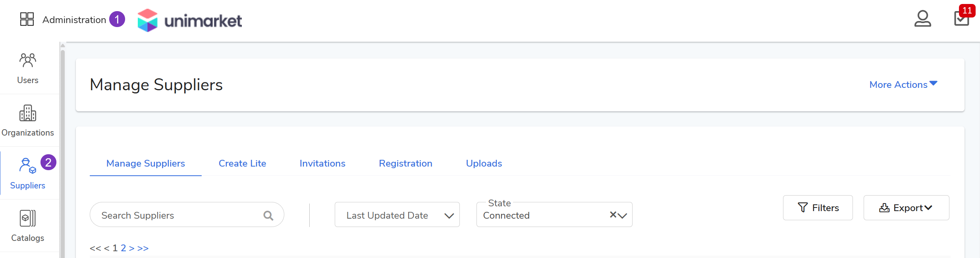Go to Users in the sidebar
The height and width of the screenshot is (258, 980).
[x=28, y=68]
